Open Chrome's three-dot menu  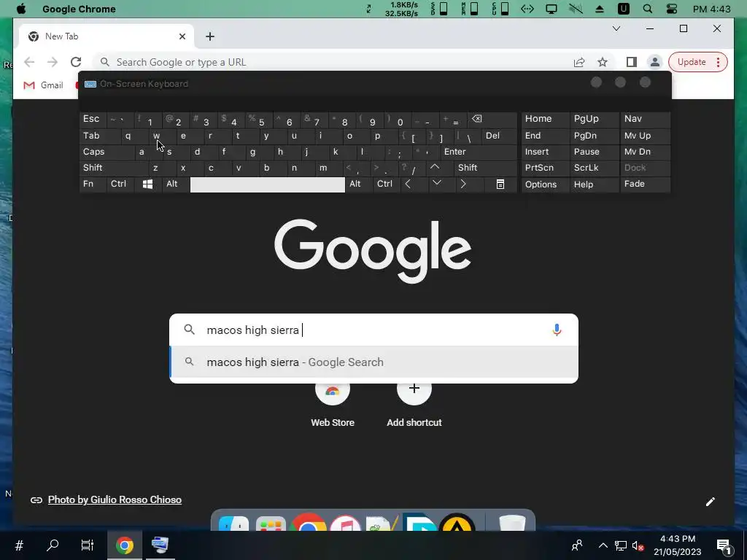pos(718,62)
